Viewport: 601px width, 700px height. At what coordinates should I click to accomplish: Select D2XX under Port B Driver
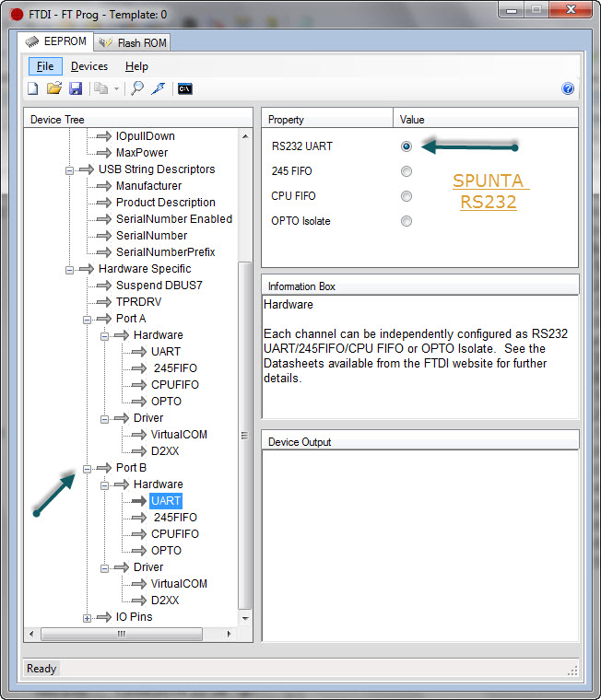click(165, 600)
